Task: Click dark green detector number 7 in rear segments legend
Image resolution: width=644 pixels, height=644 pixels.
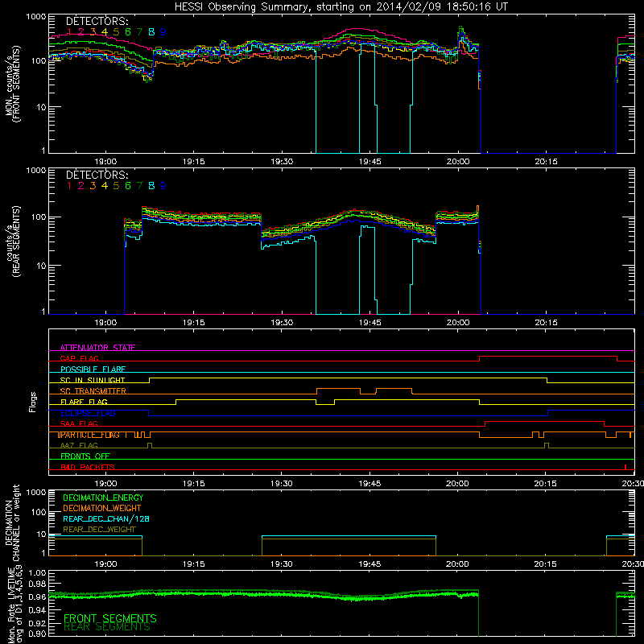Action: [x=139, y=186]
